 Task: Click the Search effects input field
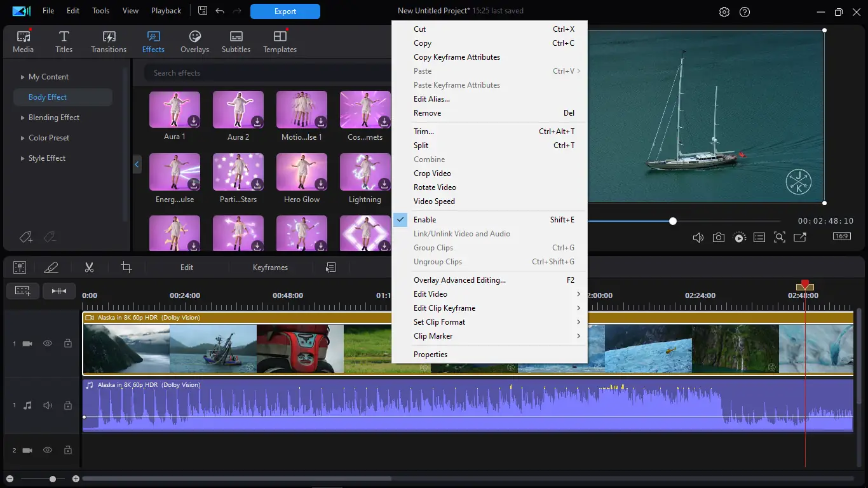pyautogui.click(x=267, y=73)
